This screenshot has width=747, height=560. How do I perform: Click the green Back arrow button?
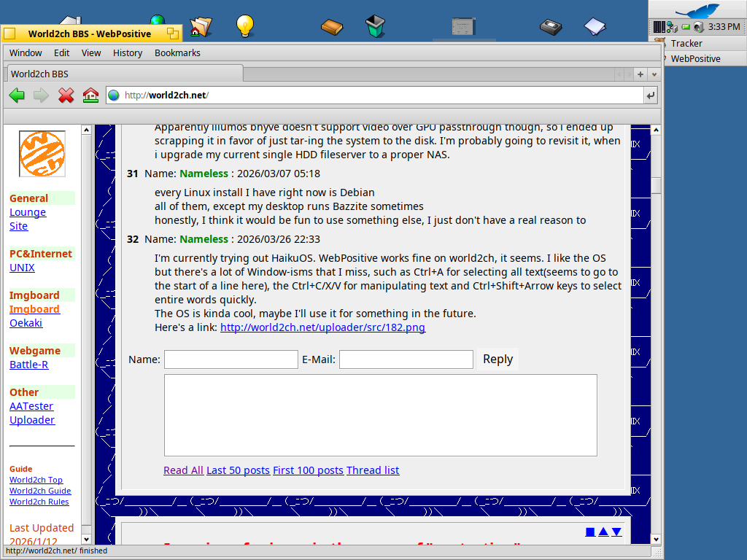[17, 95]
